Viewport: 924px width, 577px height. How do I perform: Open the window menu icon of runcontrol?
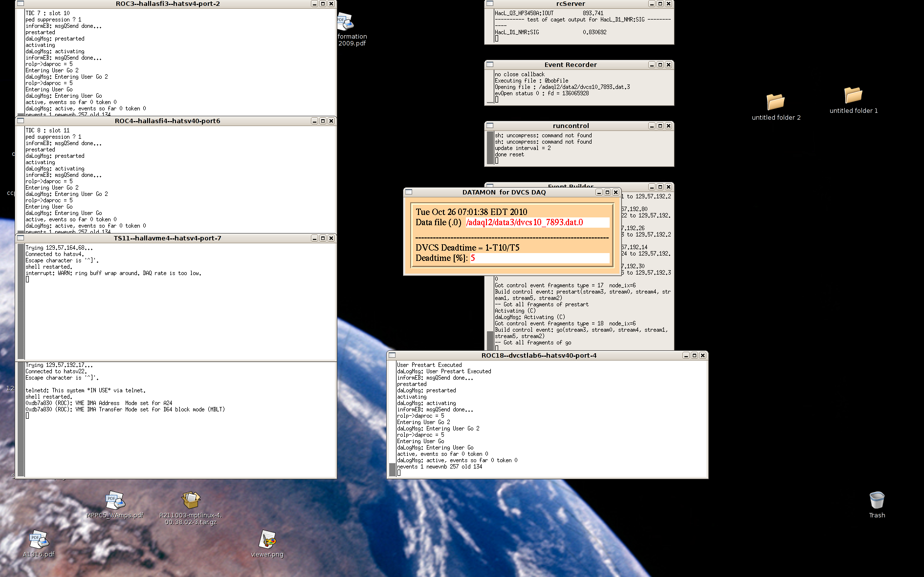tap(490, 126)
